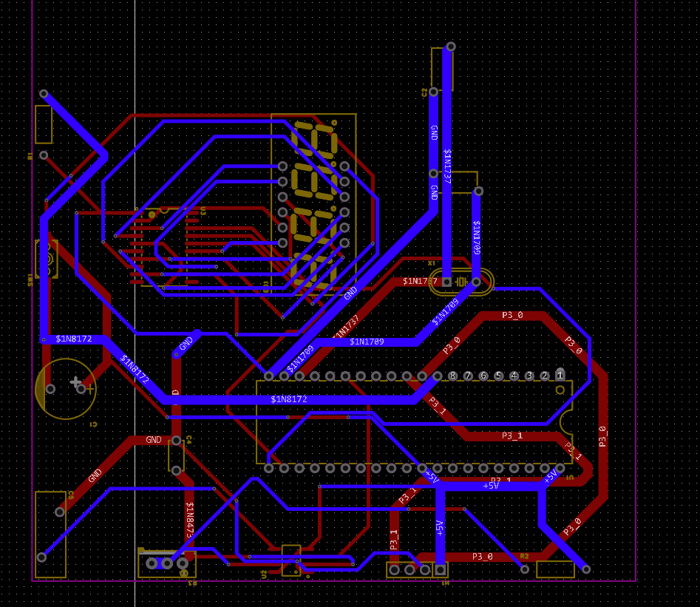
Task: Click the C5 designator label
Action: (x=71, y=495)
